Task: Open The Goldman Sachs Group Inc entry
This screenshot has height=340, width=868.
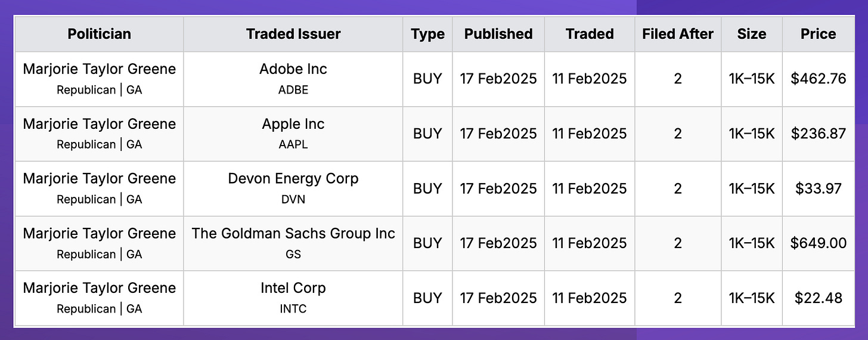Action: (x=293, y=234)
